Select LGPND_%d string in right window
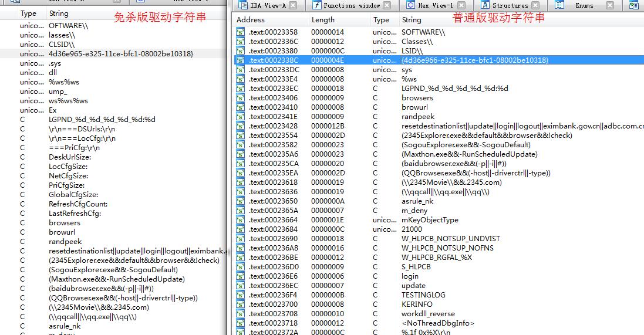Viewport: 644px width, 335px height. [454, 89]
